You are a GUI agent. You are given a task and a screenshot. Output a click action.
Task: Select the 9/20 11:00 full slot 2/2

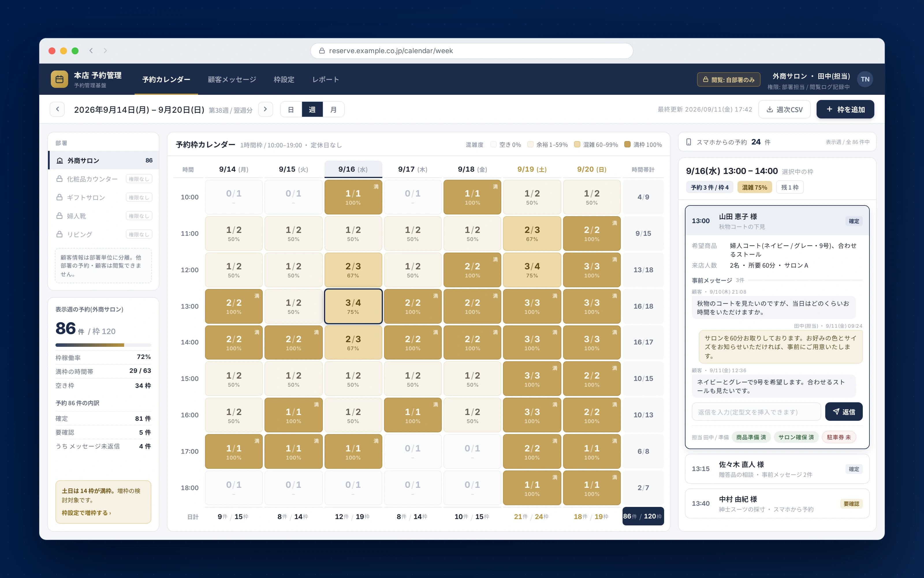point(591,233)
